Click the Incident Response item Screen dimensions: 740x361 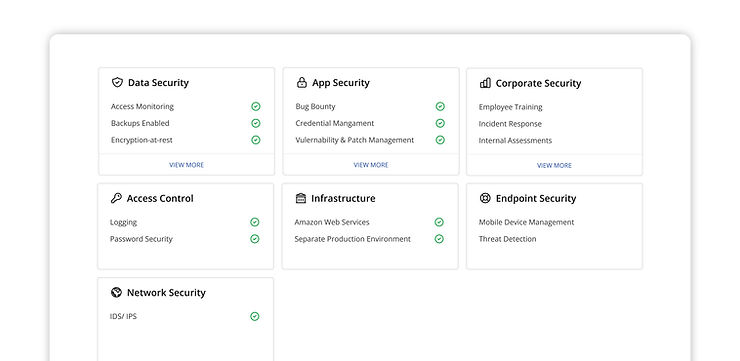510,124
